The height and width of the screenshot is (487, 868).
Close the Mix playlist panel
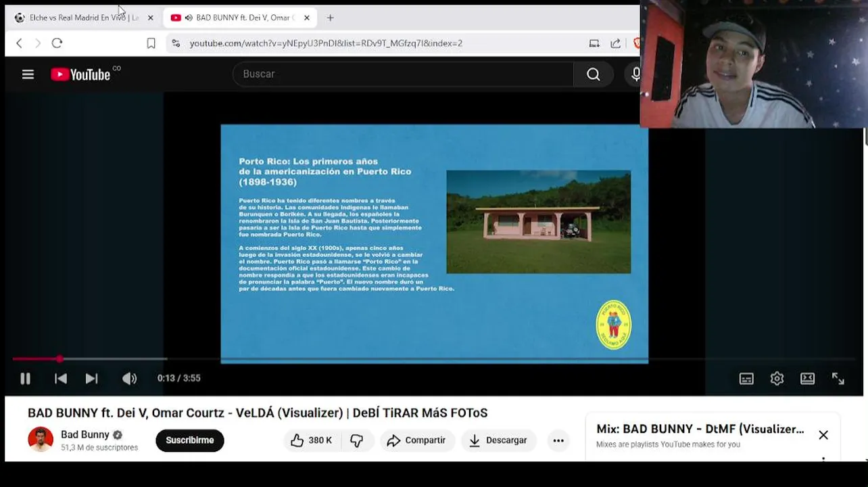pos(823,435)
